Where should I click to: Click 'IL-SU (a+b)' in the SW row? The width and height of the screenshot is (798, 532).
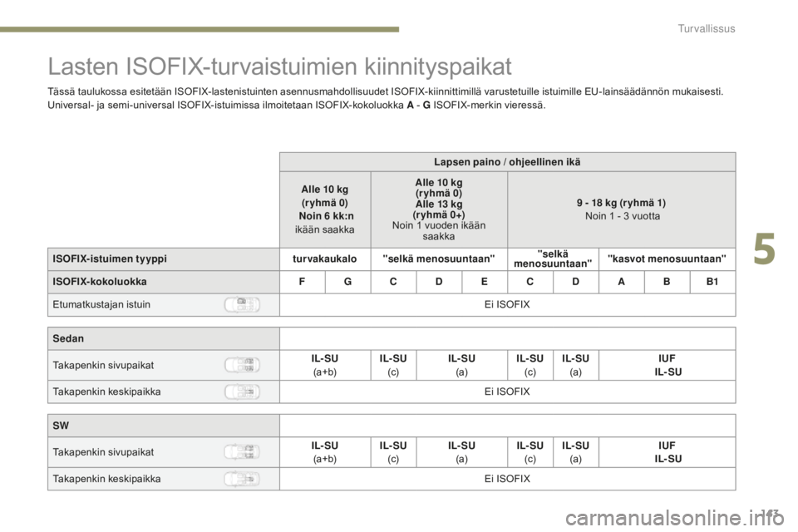point(325,452)
